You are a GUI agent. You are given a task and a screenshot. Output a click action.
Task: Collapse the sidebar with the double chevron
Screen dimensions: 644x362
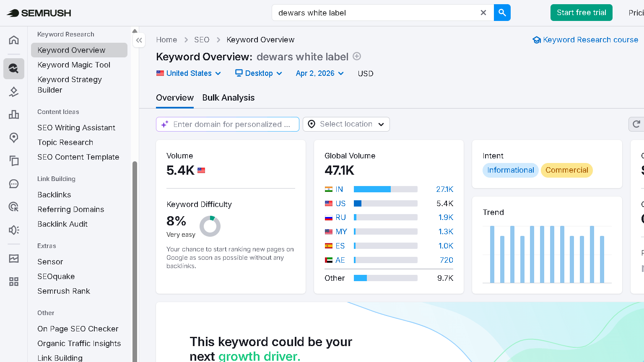pos(139,40)
